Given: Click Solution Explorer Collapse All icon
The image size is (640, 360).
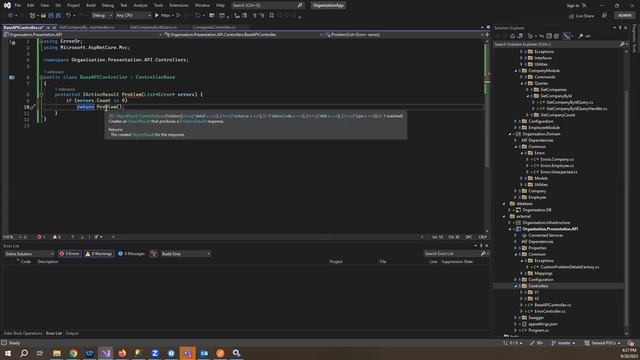Looking at the screenshot, I should coord(549,36).
